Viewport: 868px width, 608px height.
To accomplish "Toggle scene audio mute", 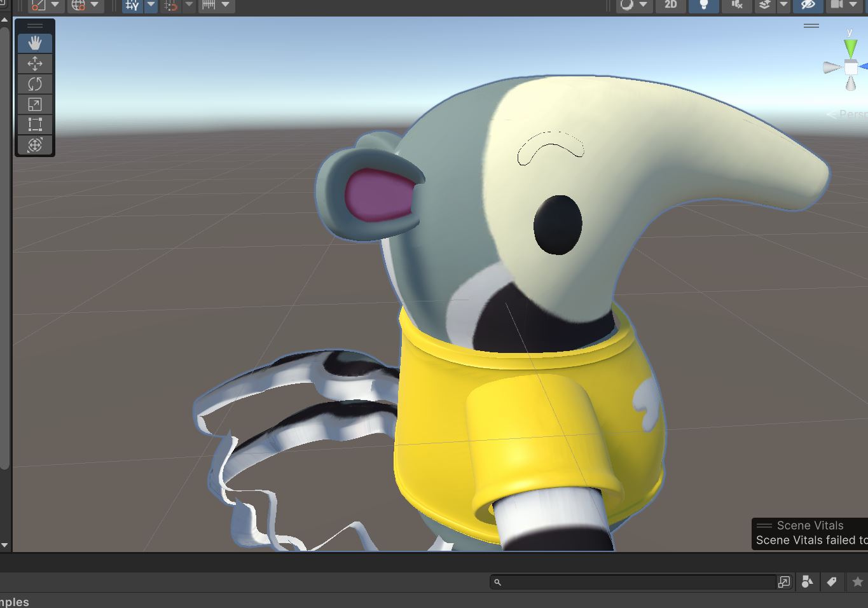I will tap(737, 5).
